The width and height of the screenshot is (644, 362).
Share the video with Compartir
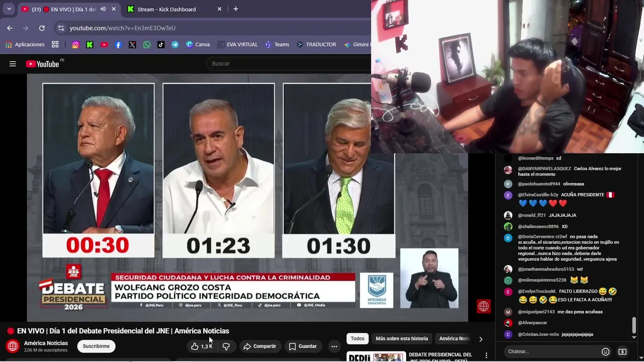tap(260, 346)
